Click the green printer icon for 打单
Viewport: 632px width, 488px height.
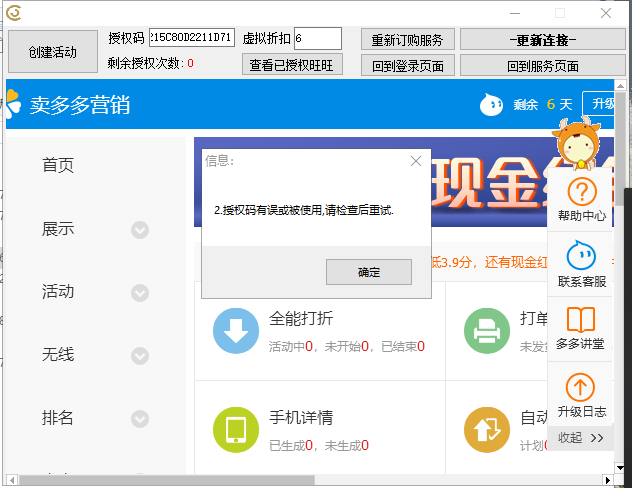[487, 331]
